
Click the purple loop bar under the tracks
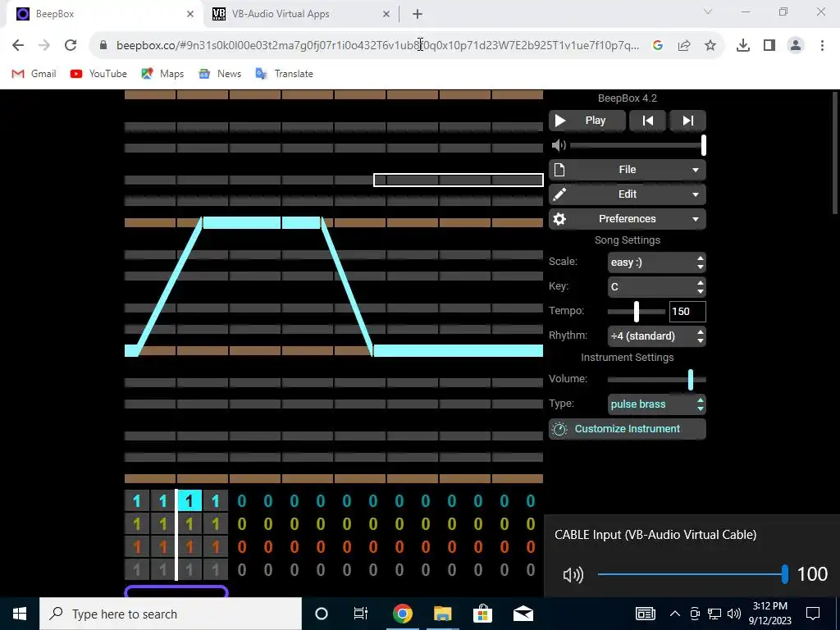click(176, 591)
